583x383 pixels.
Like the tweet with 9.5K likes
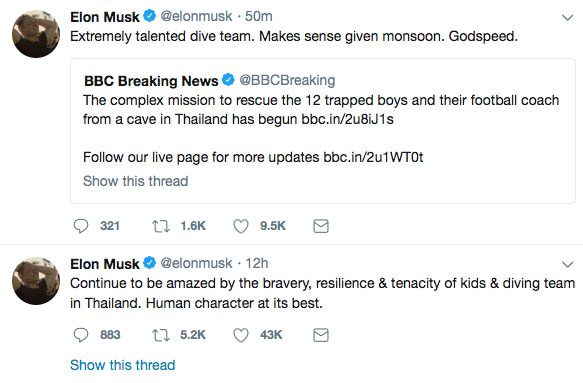[241, 226]
